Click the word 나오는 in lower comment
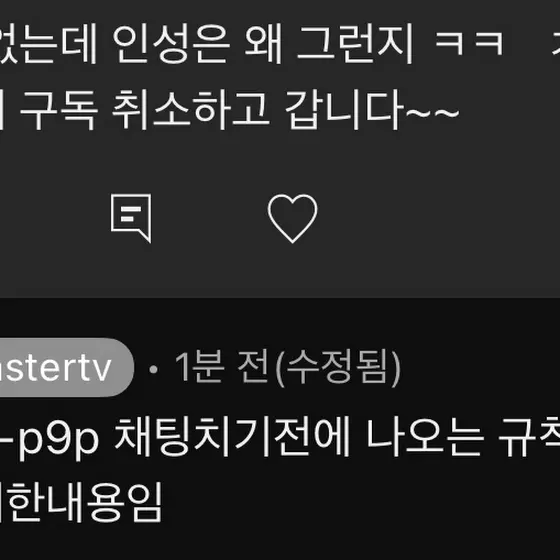Image resolution: width=560 pixels, height=560 pixels. coord(425,437)
